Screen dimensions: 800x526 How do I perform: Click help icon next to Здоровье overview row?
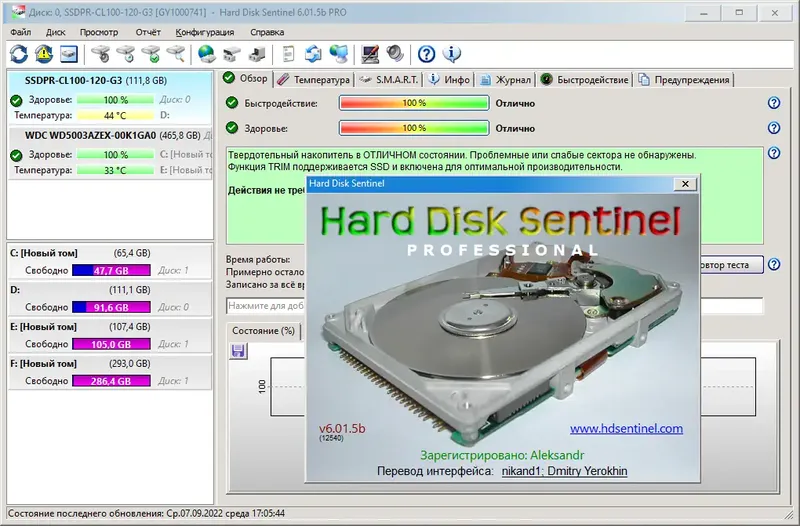click(774, 128)
